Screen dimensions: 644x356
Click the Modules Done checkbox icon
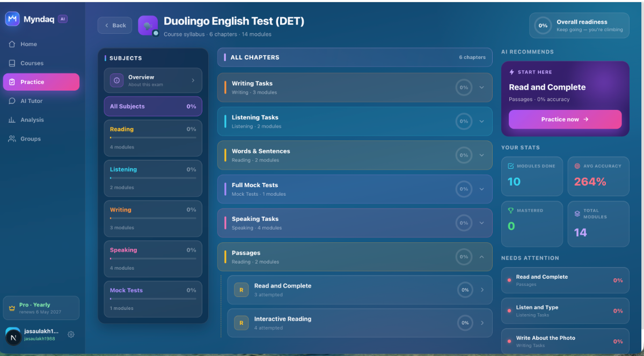pos(510,166)
